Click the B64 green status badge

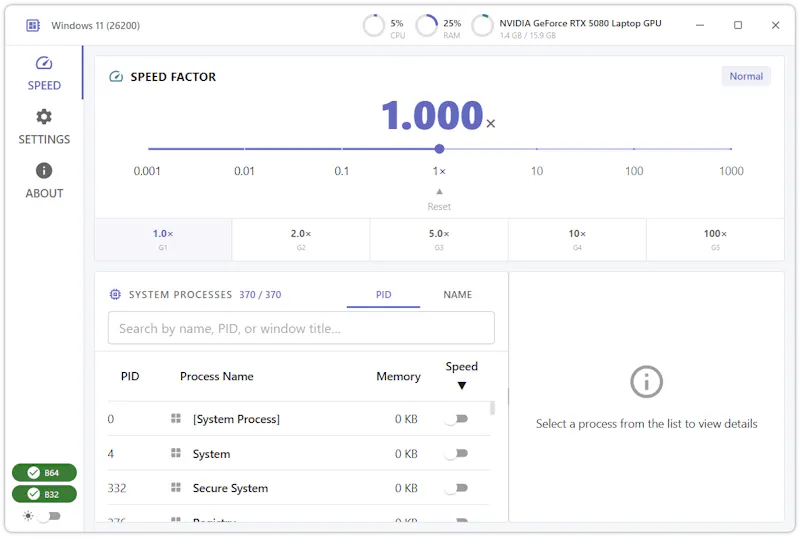point(44,473)
